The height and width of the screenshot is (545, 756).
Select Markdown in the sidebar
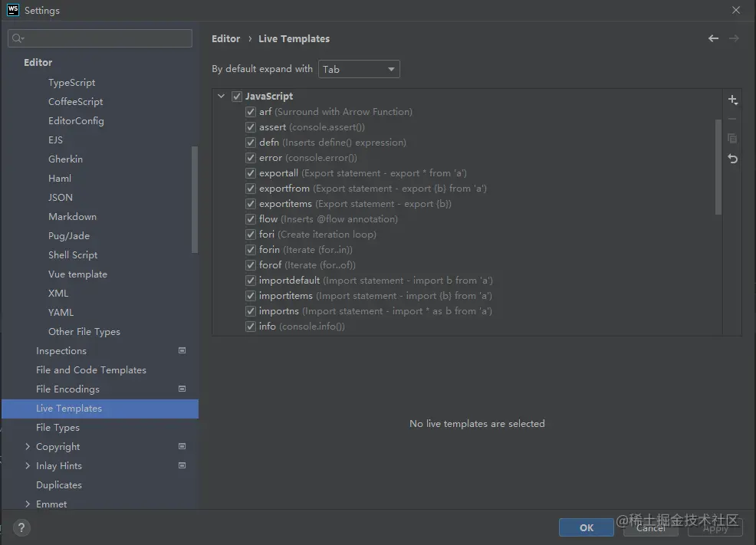coord(72,217)
